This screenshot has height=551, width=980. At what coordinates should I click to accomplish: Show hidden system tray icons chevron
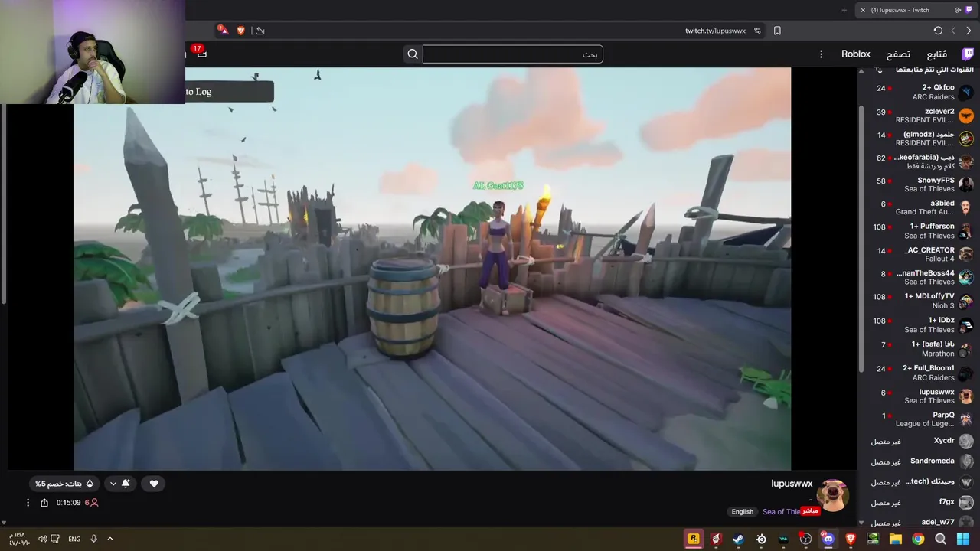tap(109, 539)
